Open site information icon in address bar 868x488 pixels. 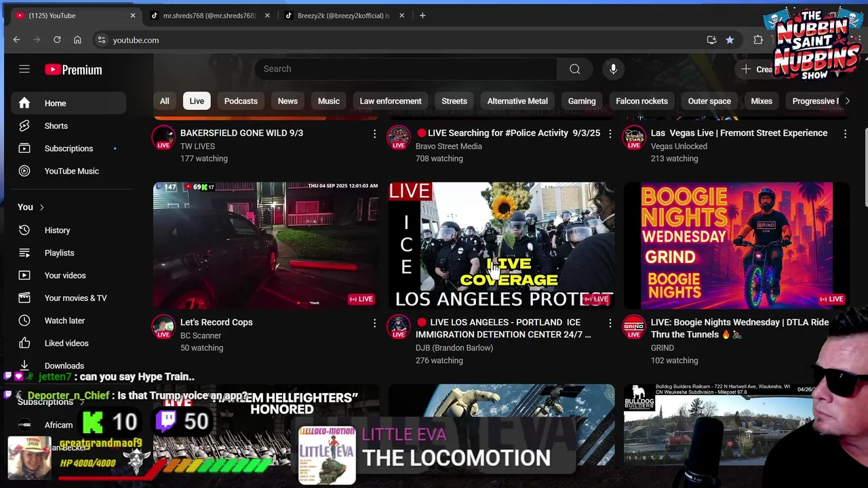(x=102, y=40)
